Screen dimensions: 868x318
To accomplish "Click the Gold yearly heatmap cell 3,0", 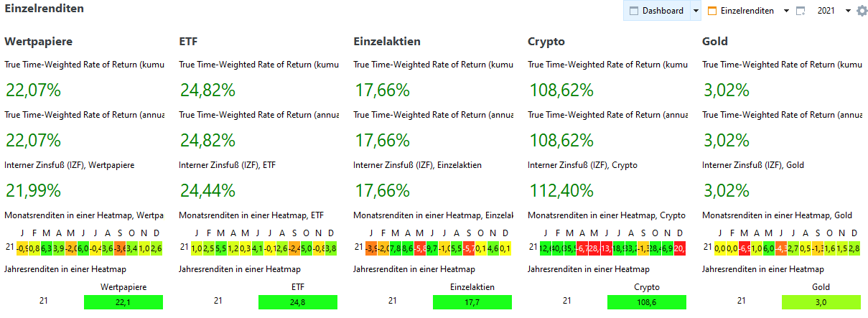I will 821,302.
